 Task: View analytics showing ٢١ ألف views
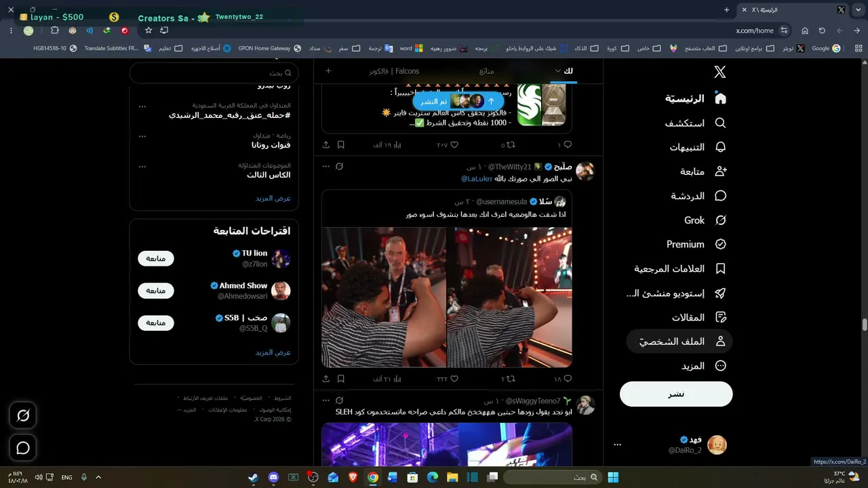tap(388, 379)
